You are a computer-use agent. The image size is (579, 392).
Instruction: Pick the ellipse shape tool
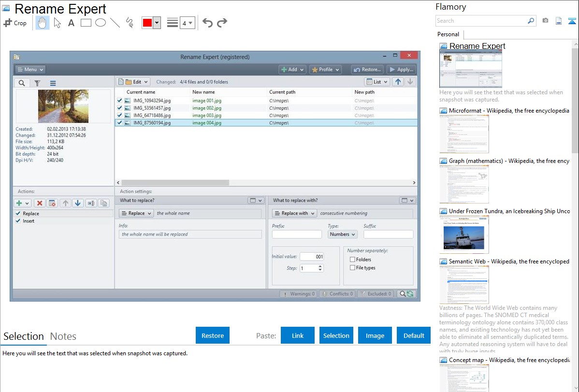click(x=101, y=23)
